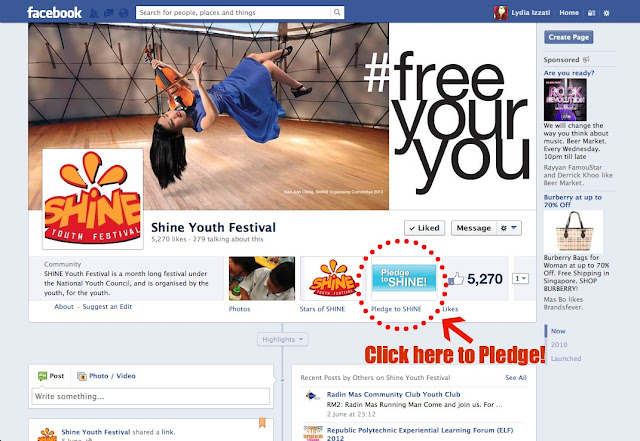Open the Pledge to SHINE thumbnail
This screenshot has height=441, width=640.
tap(404, 279)
